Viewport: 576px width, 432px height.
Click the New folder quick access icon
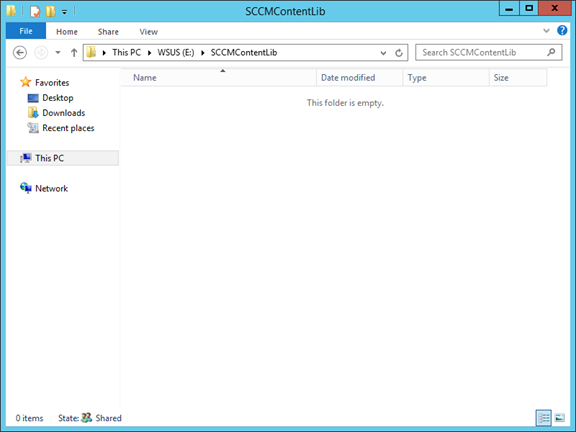[51, 11]
